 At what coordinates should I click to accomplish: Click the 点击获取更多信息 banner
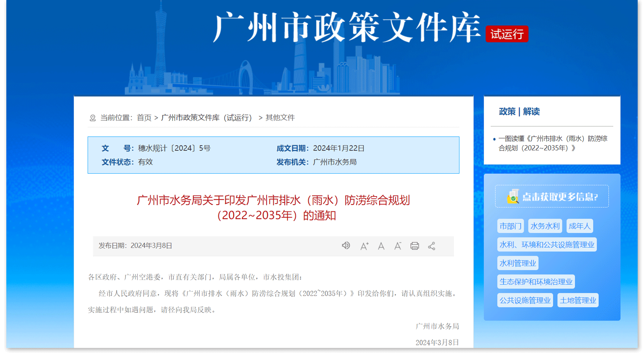[x=552, y=196]
